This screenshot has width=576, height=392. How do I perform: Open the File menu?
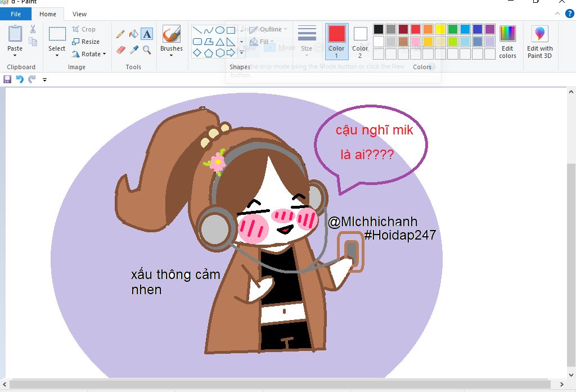pyautogui.click(x=16, y=14)
